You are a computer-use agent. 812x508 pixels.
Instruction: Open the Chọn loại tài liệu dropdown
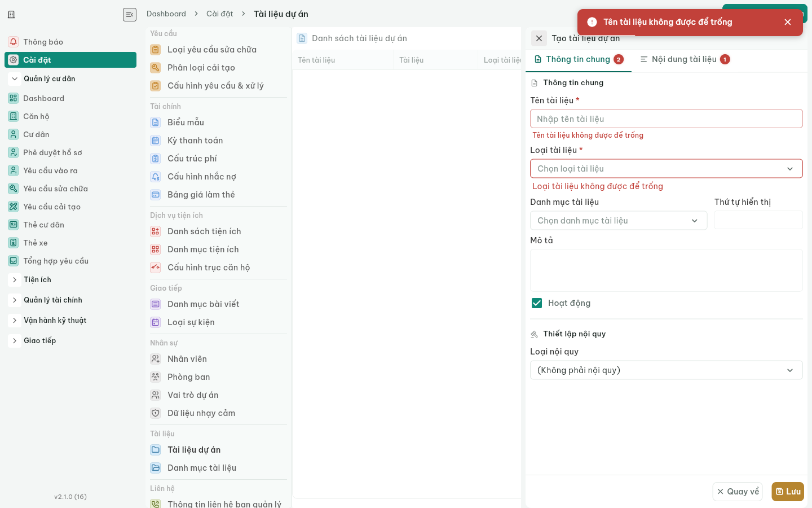point(667,169)
